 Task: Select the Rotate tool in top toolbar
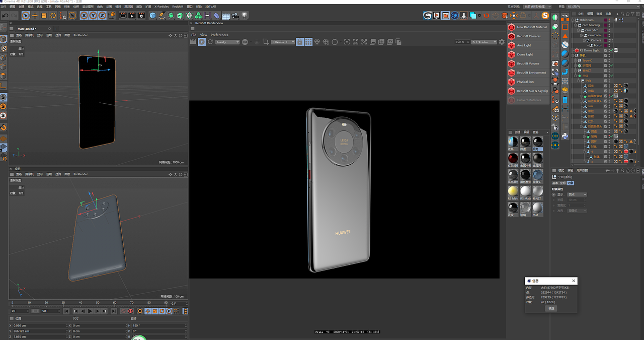[x=53, y=16]
